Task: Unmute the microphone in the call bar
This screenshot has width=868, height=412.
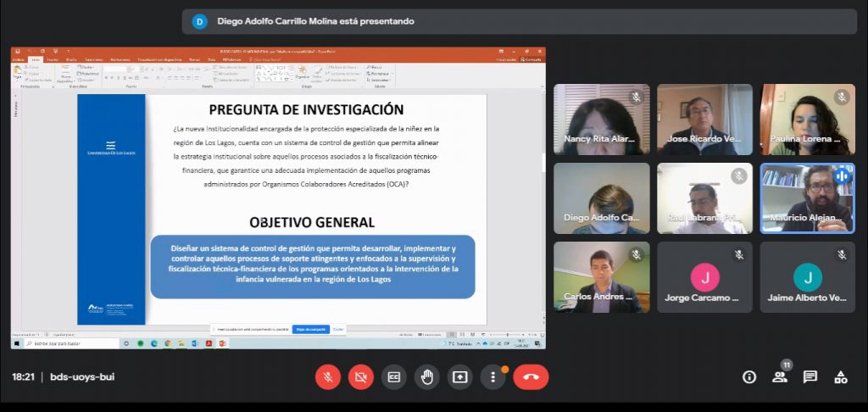Action: (327, 377)
